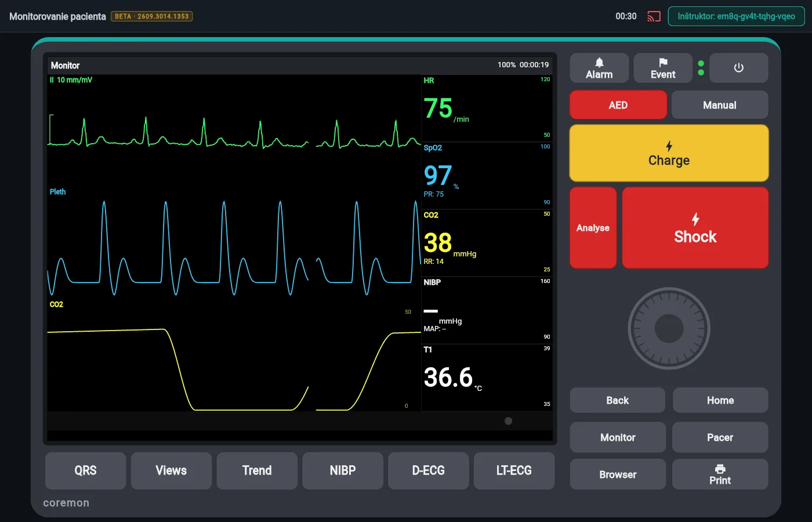Deliver a Shock
The image size is (812, 522).
click(x=695, y=228)
